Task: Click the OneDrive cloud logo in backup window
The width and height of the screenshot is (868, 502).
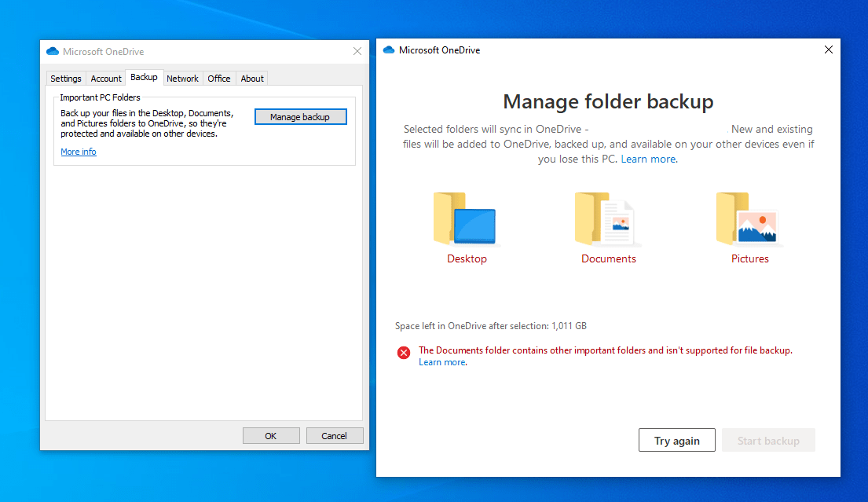Action: [x=389, y=49]
